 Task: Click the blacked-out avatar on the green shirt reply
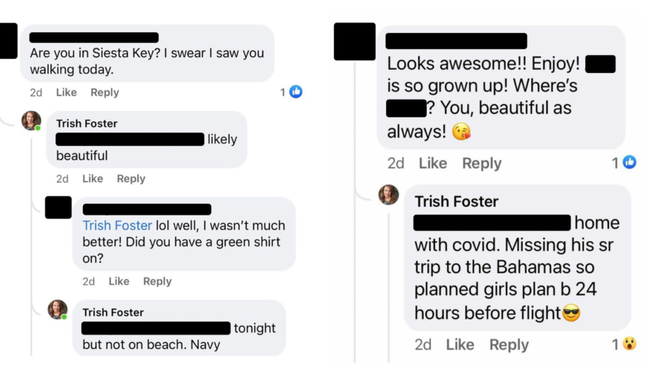(58, 207)
